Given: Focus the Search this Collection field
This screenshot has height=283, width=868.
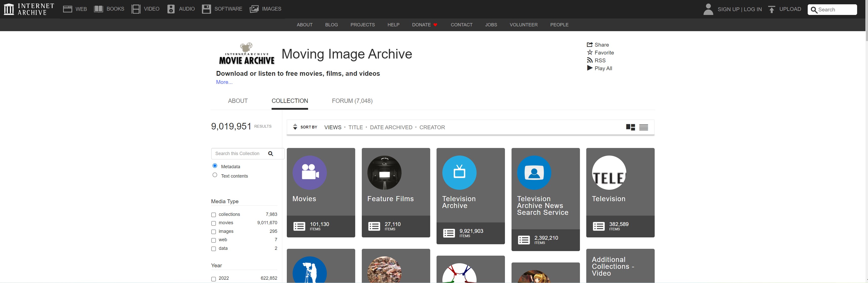Looking at the screenshot, I should click(248, 154).
